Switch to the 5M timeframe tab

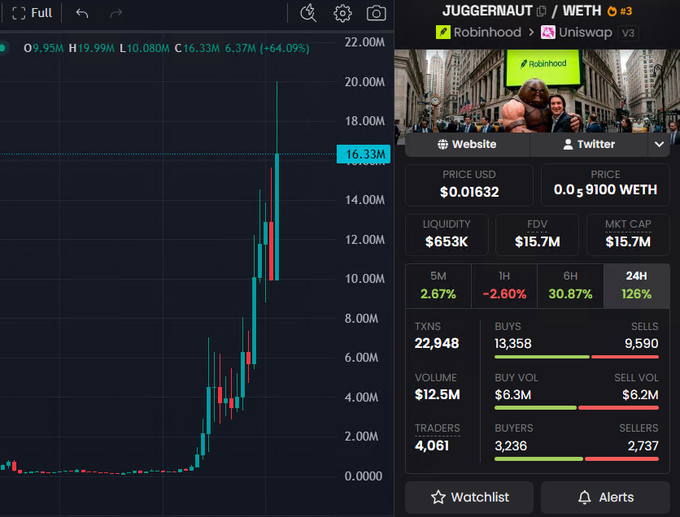(x=438, y=286)
